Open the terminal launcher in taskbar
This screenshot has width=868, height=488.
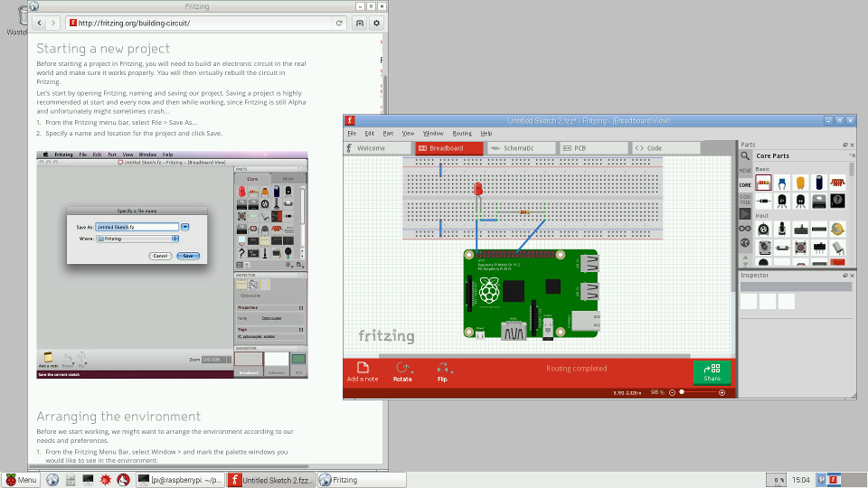click(88, 480)
